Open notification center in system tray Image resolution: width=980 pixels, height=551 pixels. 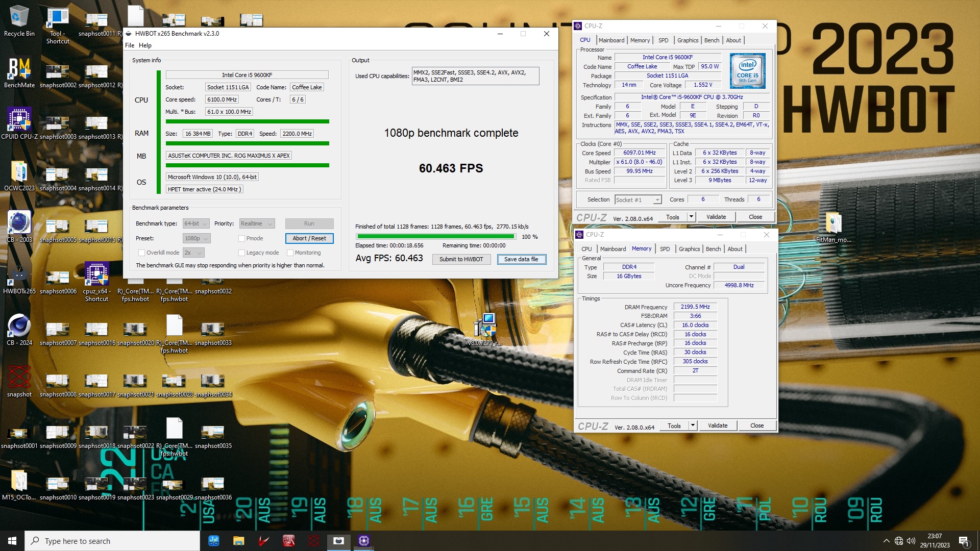[x=964, y=541]
